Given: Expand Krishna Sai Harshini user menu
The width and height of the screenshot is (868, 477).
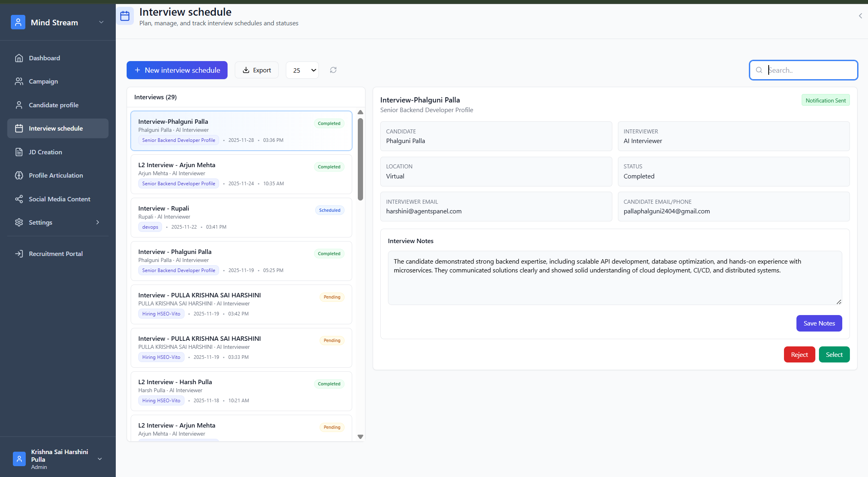Looking at the screenshot, I should 100,459.
